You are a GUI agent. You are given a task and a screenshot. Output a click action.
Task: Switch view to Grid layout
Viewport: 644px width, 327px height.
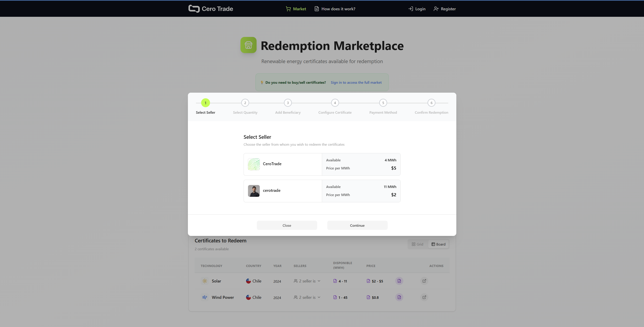(417, 244)
